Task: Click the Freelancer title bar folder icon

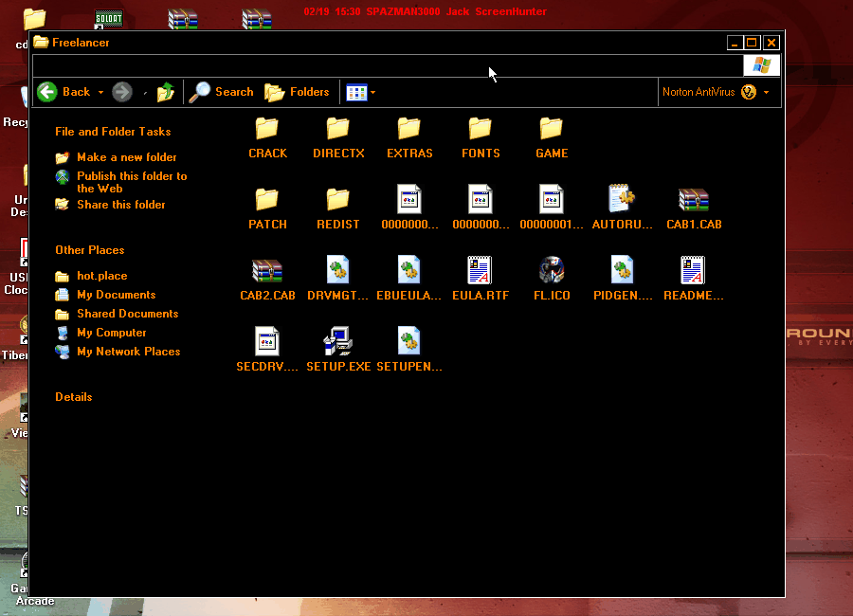Action: pos(41,42)
